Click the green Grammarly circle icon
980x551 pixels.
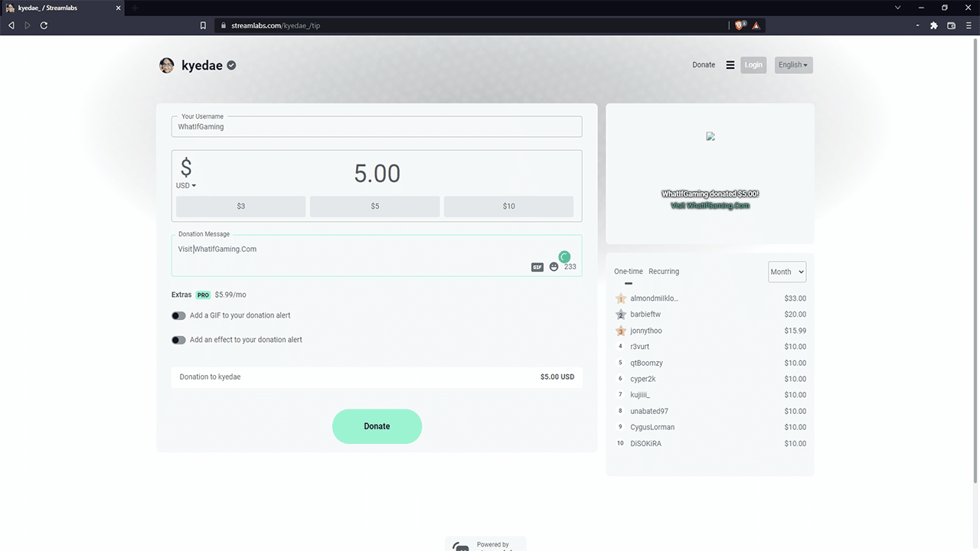coord(564,257)
